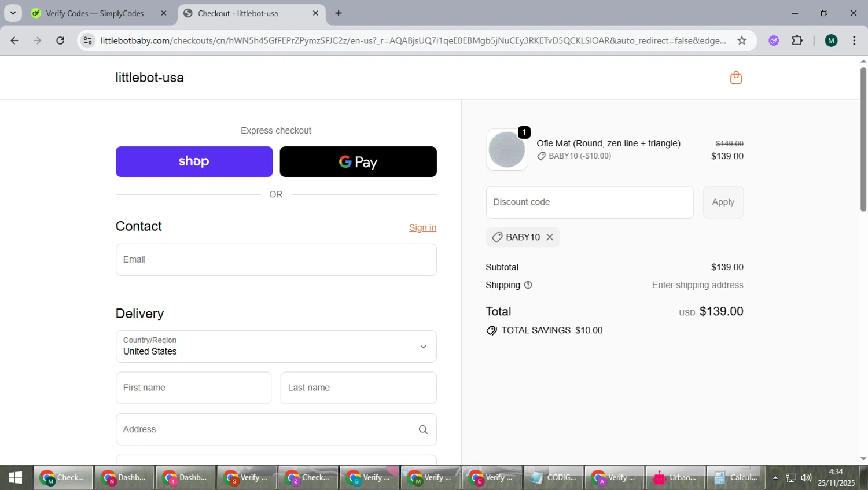Focus the Email input field
Image resolution: width=868 pixels, height=490 pixels.
(276, 260)
